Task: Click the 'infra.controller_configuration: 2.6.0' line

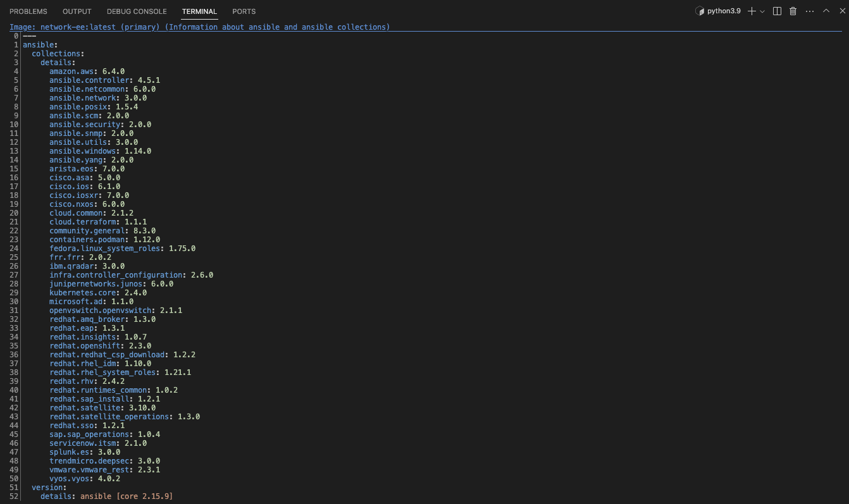Action: click(132, 275)
